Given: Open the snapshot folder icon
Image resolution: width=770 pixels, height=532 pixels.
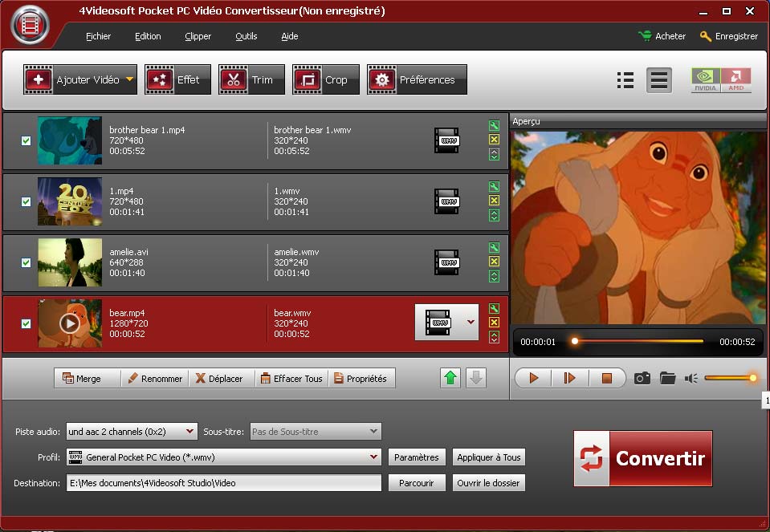Looking at the screenshot, I should 667,378.
